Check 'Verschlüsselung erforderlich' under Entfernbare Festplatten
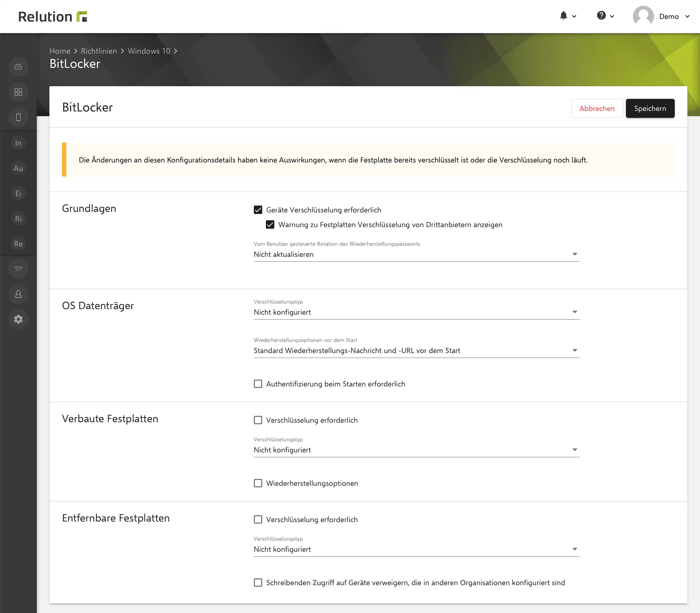700x613 pixels. pyautogui.click(x=258, y=520)
